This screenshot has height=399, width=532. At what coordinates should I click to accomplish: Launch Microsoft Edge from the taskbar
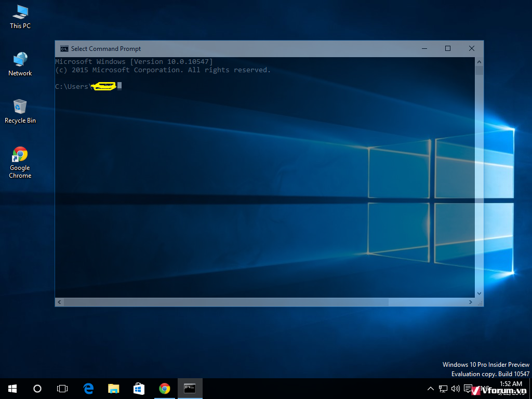(x=88, y=389)
